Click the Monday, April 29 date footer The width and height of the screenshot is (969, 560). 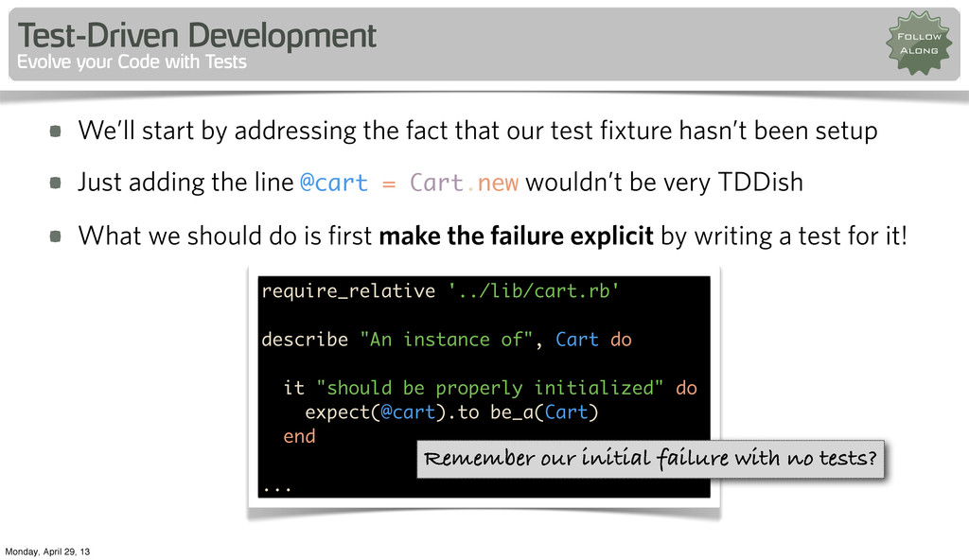coord(47,551)
